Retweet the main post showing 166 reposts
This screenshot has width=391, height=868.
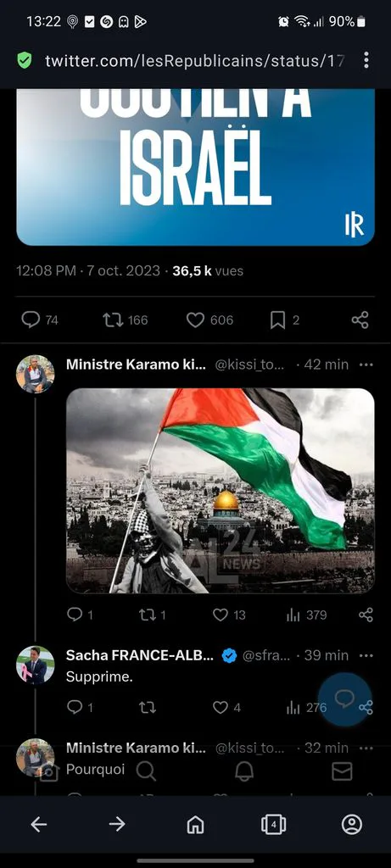point(113,320)
